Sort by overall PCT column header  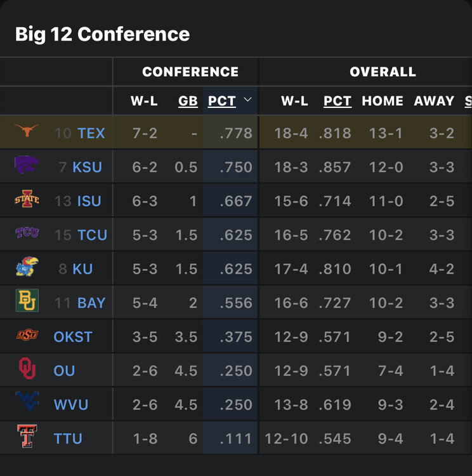point(337,101)
